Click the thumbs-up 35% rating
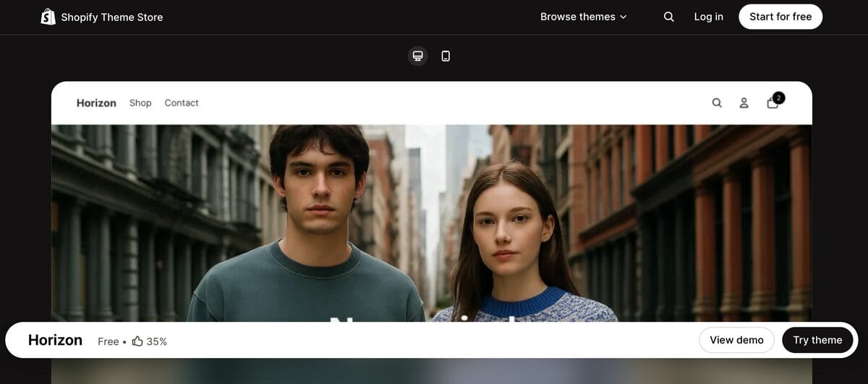 (150, 341)
